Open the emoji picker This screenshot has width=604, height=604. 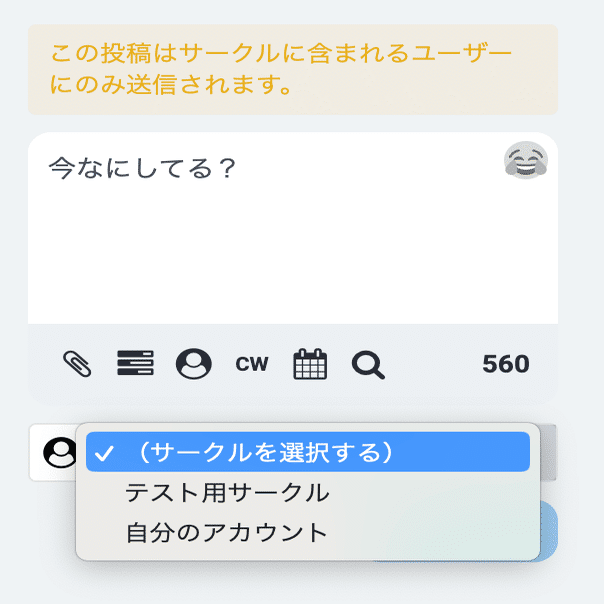point(526,161)
